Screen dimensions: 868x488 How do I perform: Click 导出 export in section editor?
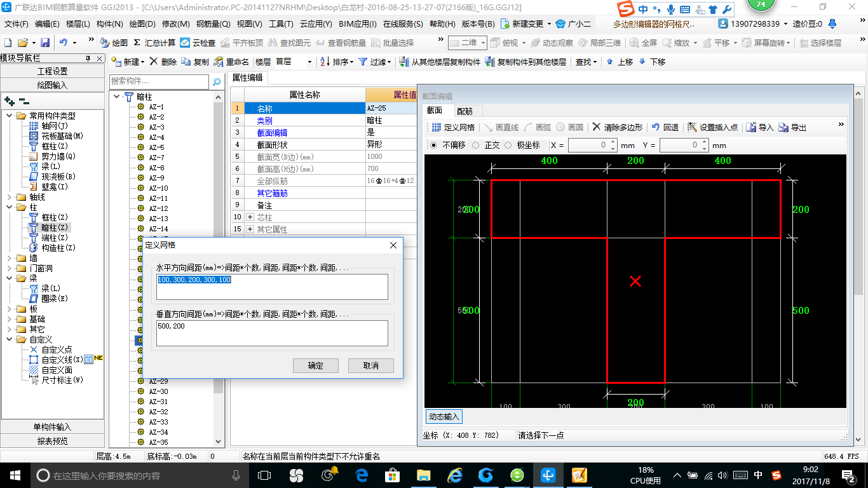(792, 127)
